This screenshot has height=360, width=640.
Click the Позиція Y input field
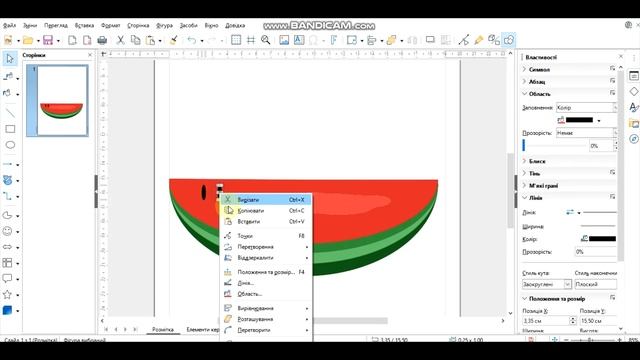(599, 321)
